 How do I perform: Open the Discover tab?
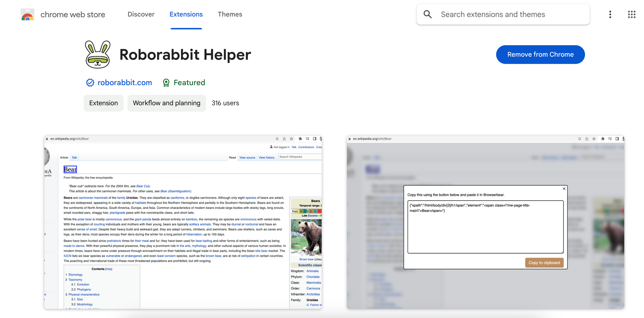[x=141, y=14]
